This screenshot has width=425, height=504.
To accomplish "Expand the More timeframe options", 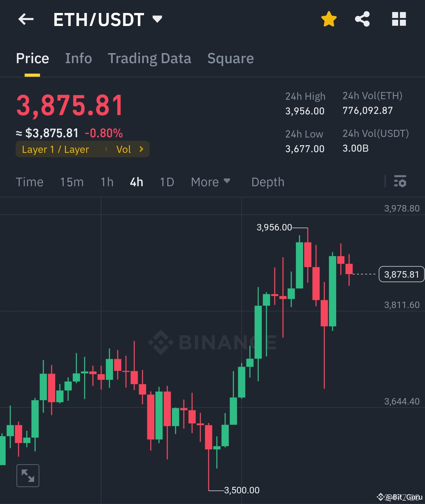I will 210,182.
